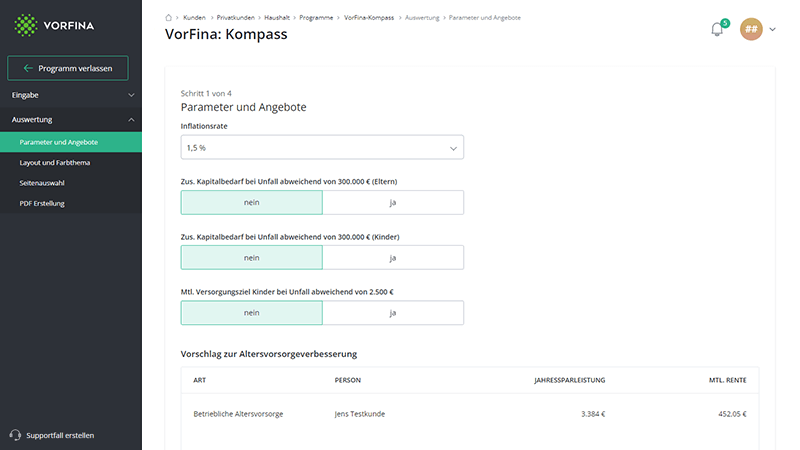This screenshot has width=800, height=450.
Task: Expand the Eingabe sidebar section
Action: pyautogui.click(x=71, y=95)
